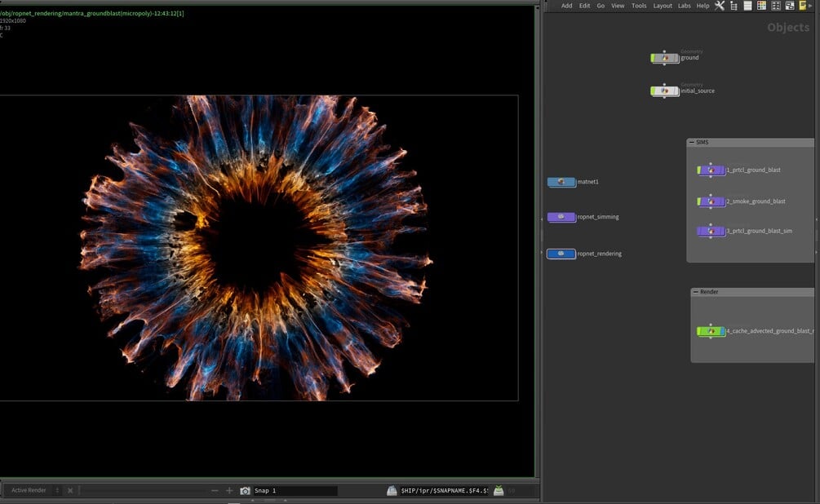Toggle left flag on 1_prtcl_ground_blast node

coord(699,170)
